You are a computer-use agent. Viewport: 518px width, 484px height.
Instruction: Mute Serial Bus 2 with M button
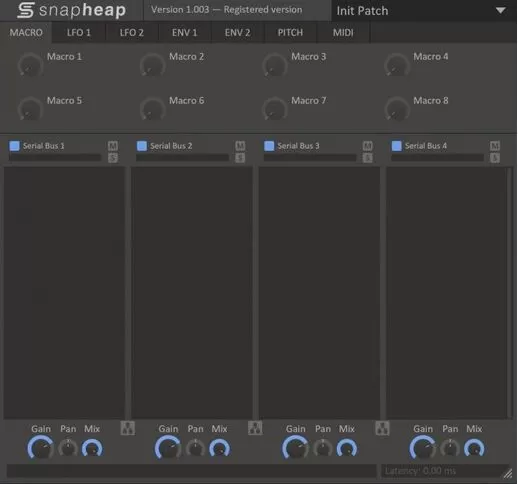pyautogui.click(x=240, y=146)
